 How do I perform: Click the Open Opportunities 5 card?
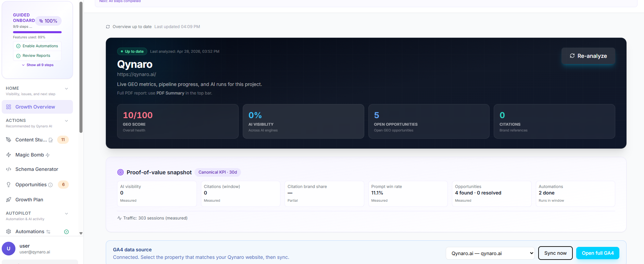pyautogui.click(x=429, y=122)
